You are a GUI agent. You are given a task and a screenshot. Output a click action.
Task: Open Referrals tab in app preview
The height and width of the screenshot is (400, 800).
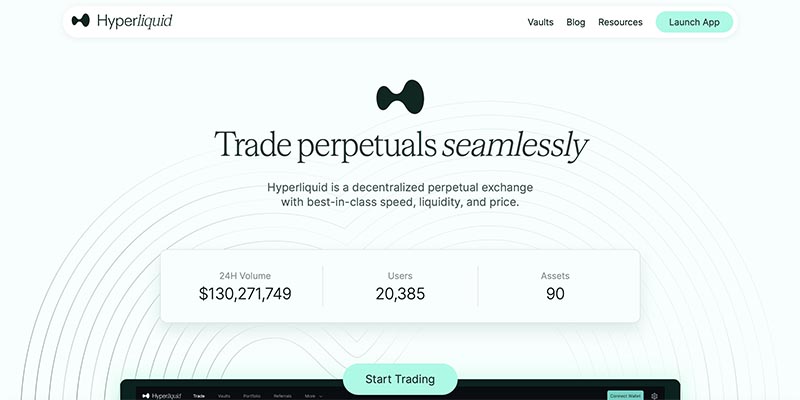(x=283, y=396)
